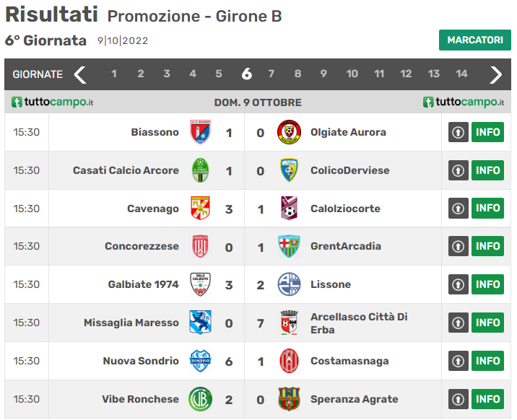Expand details arrow for Galbiate 1974 match
The image size is (517, 420).
[459, 285]
